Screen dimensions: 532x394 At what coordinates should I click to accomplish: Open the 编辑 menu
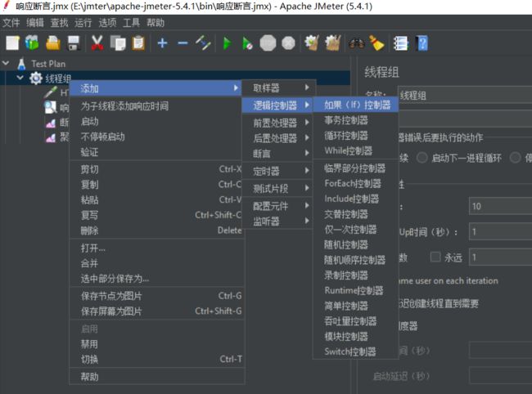pos(35,23)
